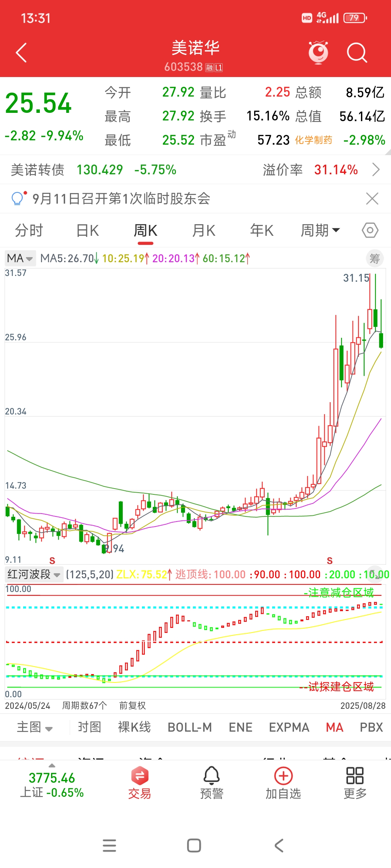The width and height of the screenshot is (391, 868).
Task: Select 裸K线 bare candlestick option
Action: pos(134,727)
